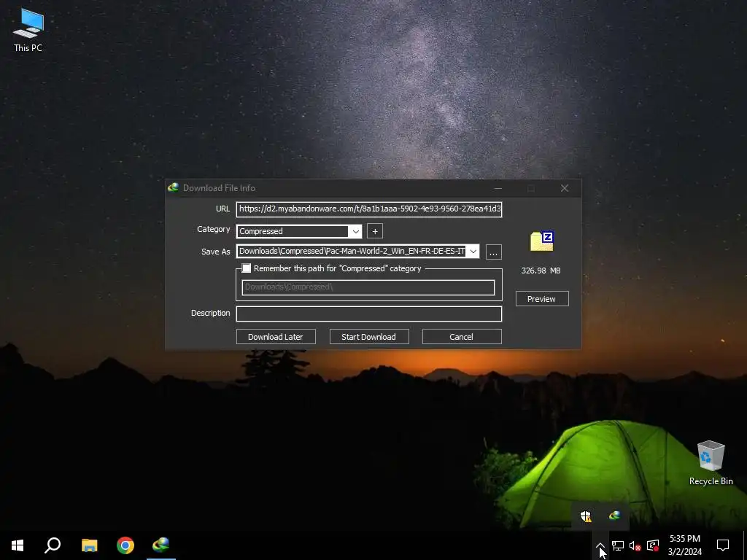Open File Explorer from taskbar
The height and width of the screenshot is (560, 747).
tap(89, 545)
